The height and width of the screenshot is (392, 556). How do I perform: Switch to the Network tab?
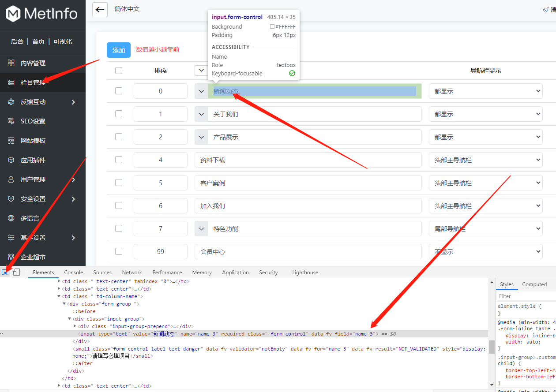(x=132, y=273)
